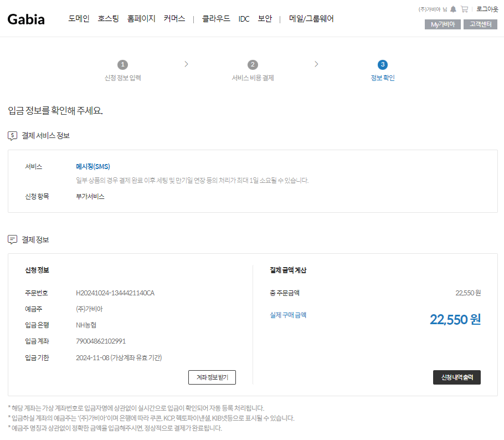
Task: Click the 서비스 비용 결제 step label
Action: tap(253, 78)
